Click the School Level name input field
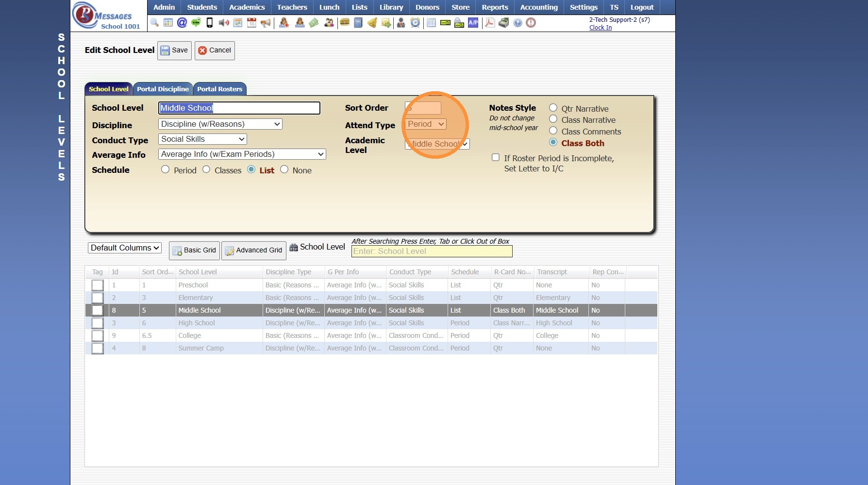The width and height of the screenshot is (868, 485). pos(239,108)
